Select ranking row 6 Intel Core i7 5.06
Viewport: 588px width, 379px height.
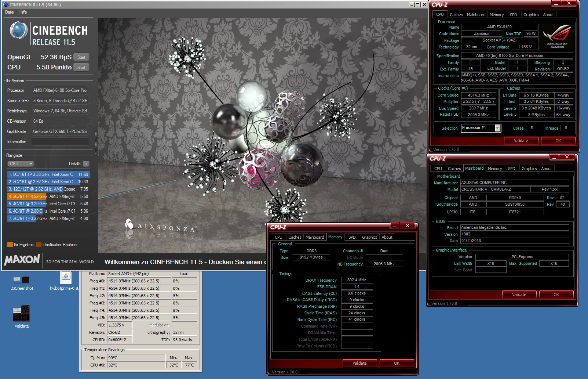point(48,211)
